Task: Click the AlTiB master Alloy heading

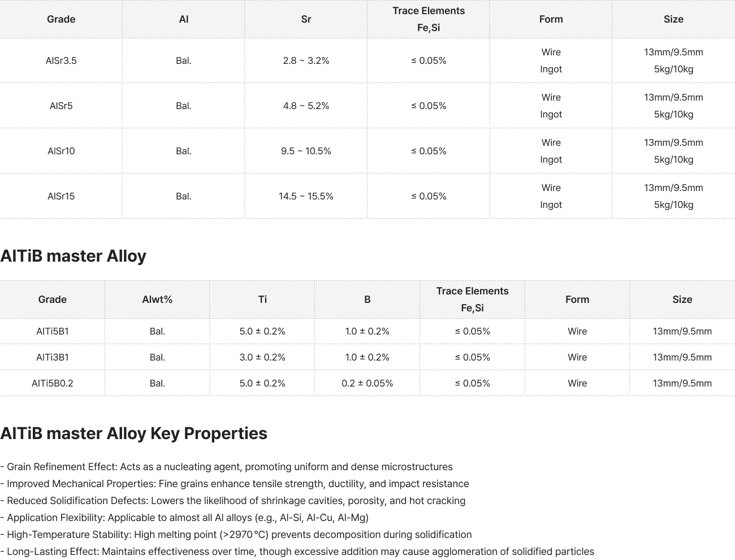Action: (x=73, y=256)
